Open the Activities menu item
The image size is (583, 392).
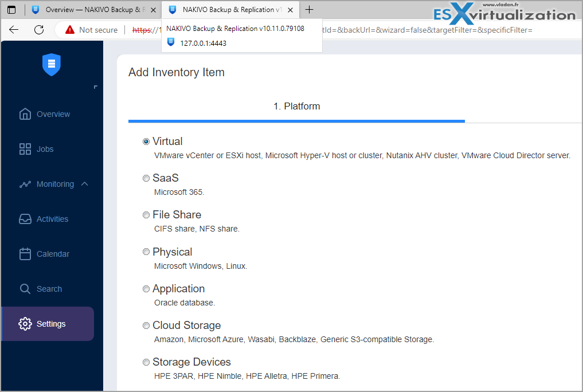pyautogui.click(x=47, y=219)
